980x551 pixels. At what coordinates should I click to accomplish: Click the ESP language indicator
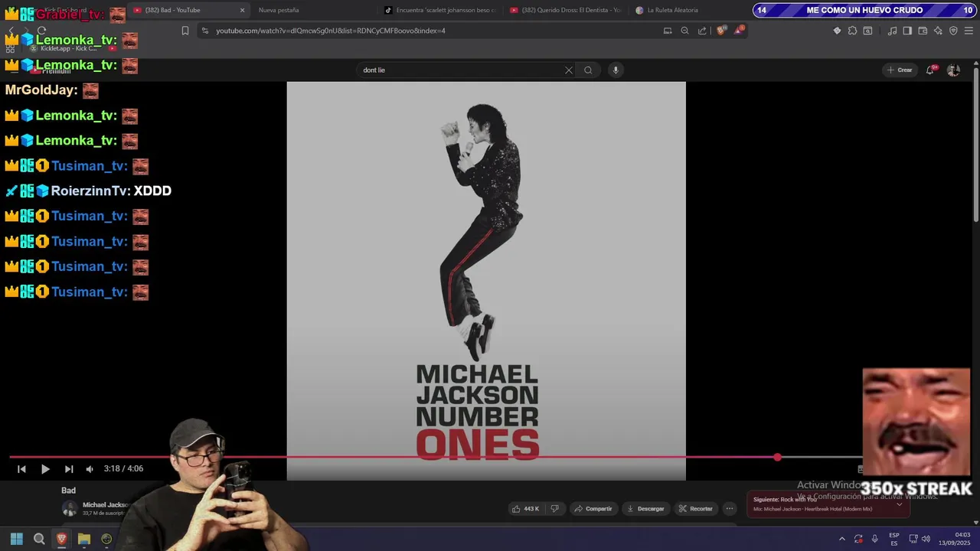894,539
